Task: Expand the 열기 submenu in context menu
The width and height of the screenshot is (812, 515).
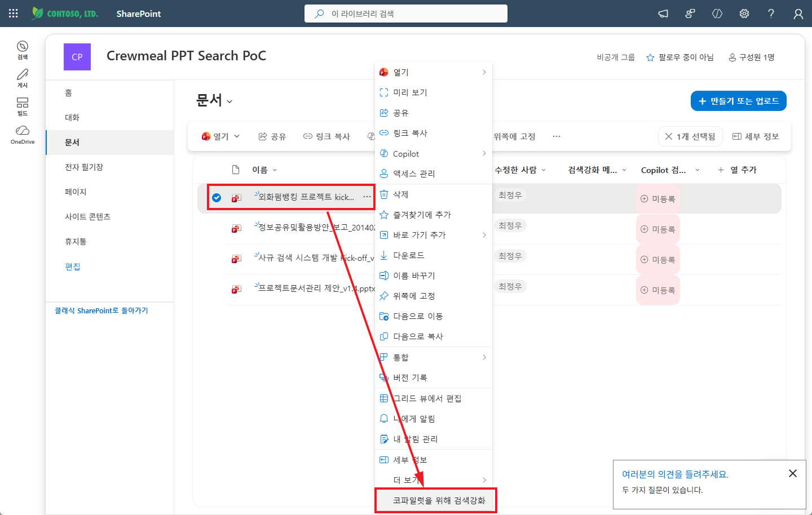Action: pyautogui.click(x=484, y=72)
